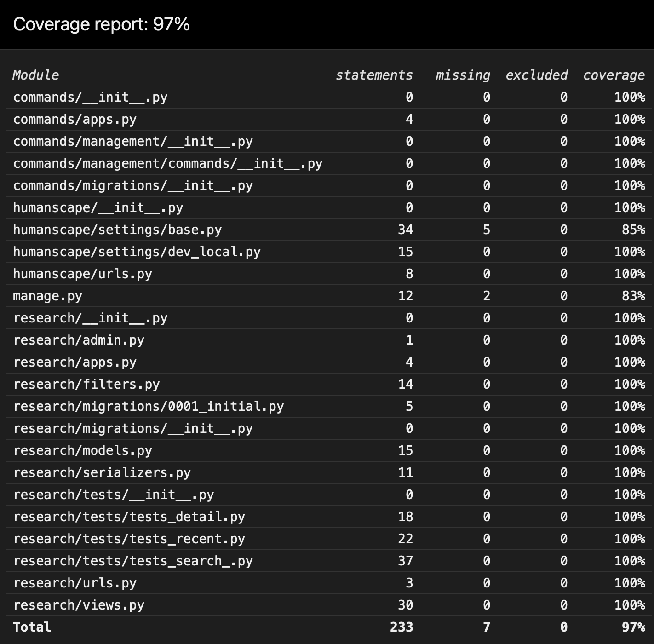This screenshot has height=644, width=654.
Task: Open humanscape/settings/dev_local.py report
Action: coord(137,252)
